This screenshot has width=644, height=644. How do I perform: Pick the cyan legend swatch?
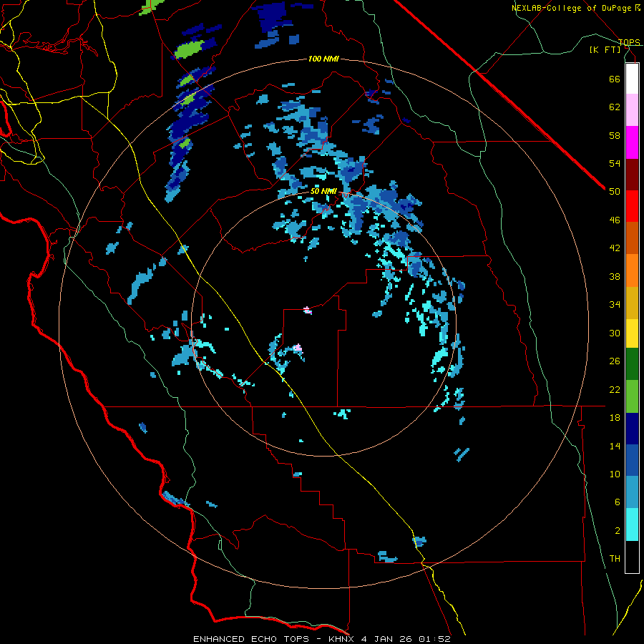click(x=632, y=525)
